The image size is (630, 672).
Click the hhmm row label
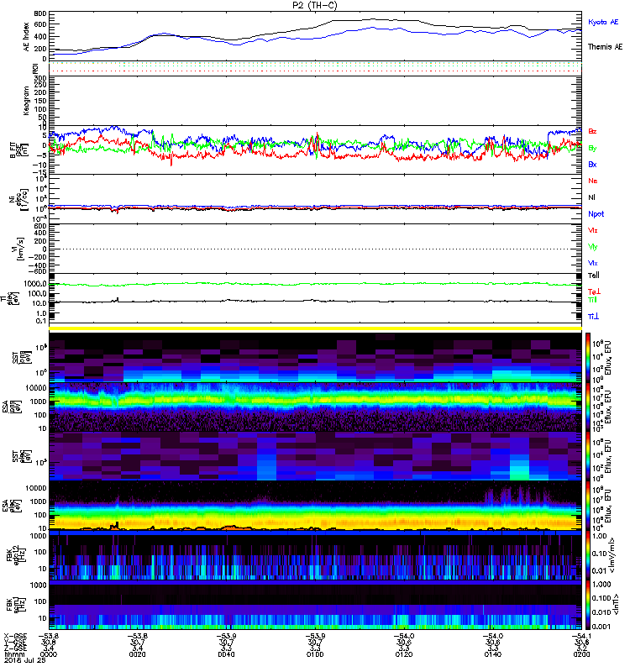tap(13, 654)
